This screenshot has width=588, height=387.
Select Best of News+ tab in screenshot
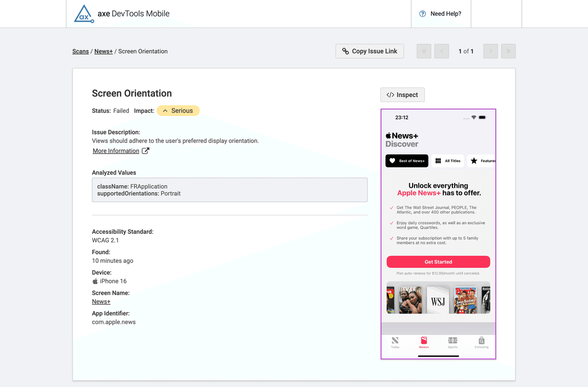pos(407,161)
